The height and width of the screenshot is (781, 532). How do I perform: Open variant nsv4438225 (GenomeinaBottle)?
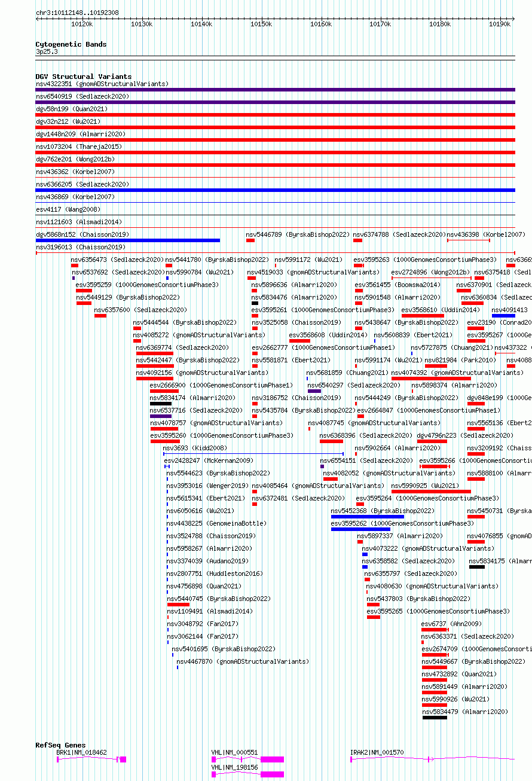pyautogui.click(x=216, y=524)
